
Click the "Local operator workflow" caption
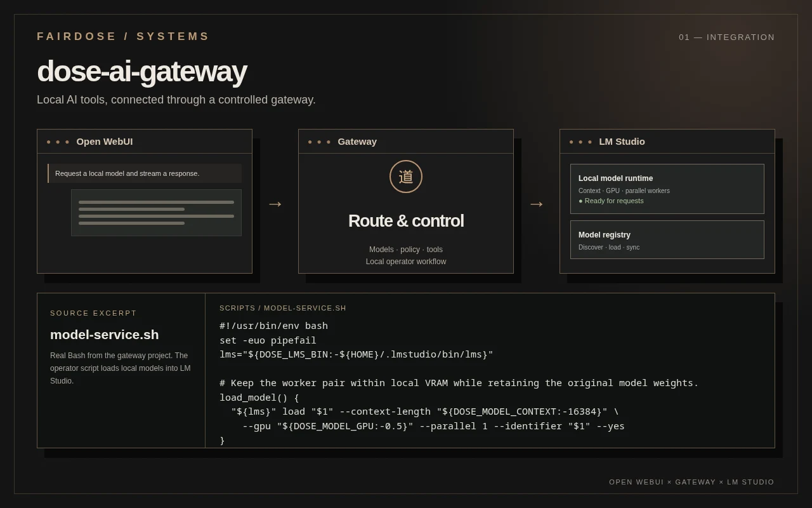point(406,262)
